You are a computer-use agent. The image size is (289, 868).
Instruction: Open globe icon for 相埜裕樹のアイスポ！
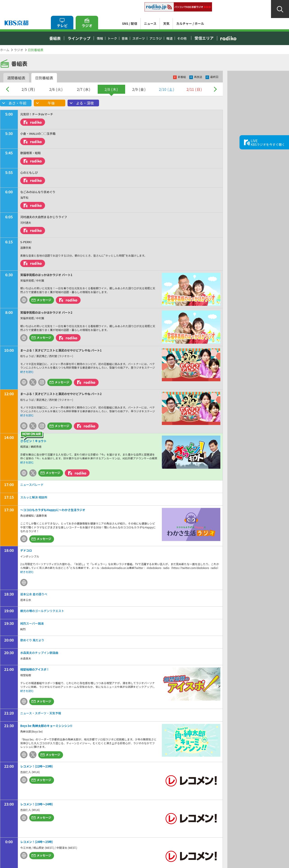[24, 701]
